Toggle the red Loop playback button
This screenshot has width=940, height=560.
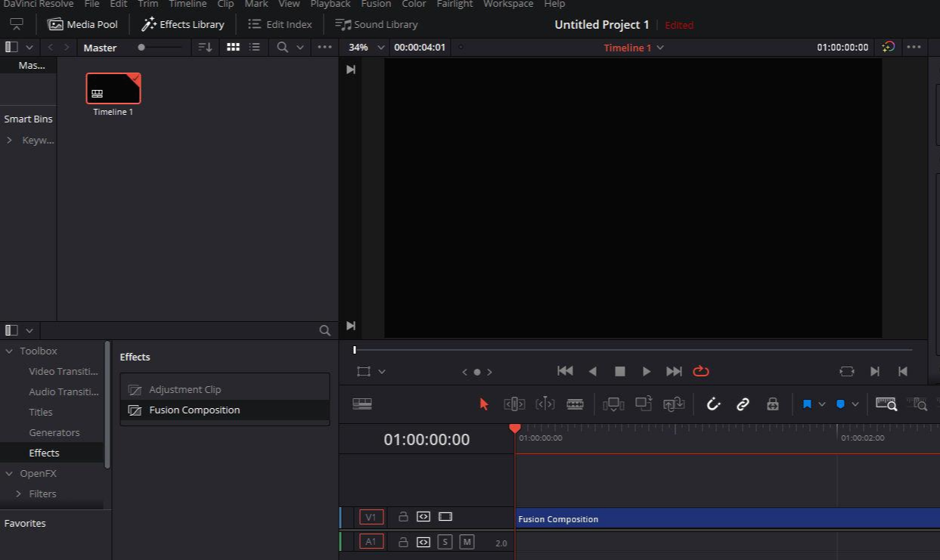pyautogui.click(x=701, y=371)
